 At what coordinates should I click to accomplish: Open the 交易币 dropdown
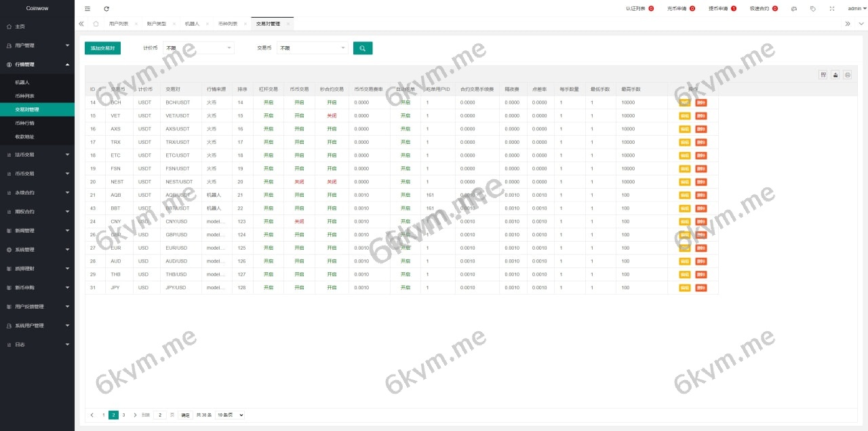click(312, 48)
